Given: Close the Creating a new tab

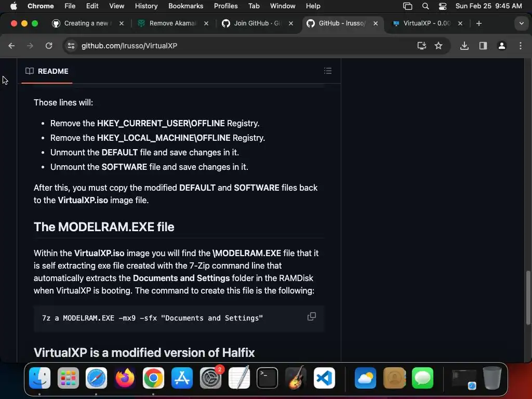Looking at the screenshot, I should (x=122, y=23).
